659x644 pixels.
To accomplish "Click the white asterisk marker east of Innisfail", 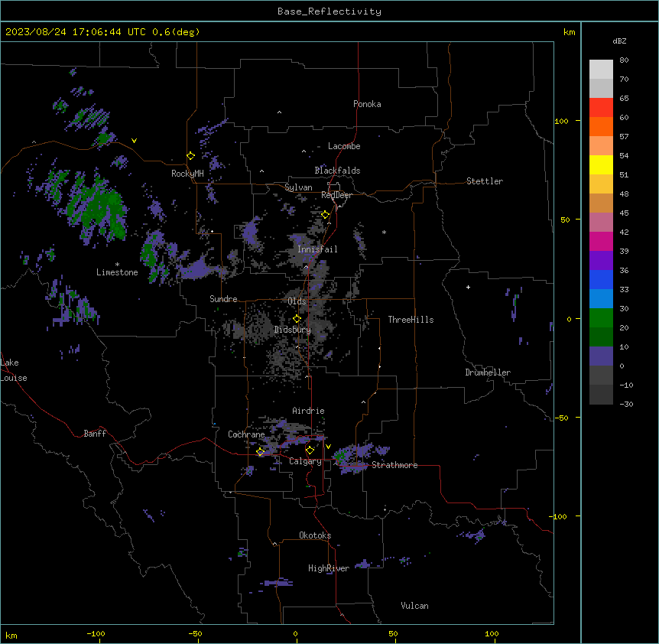I will point(384,233).
